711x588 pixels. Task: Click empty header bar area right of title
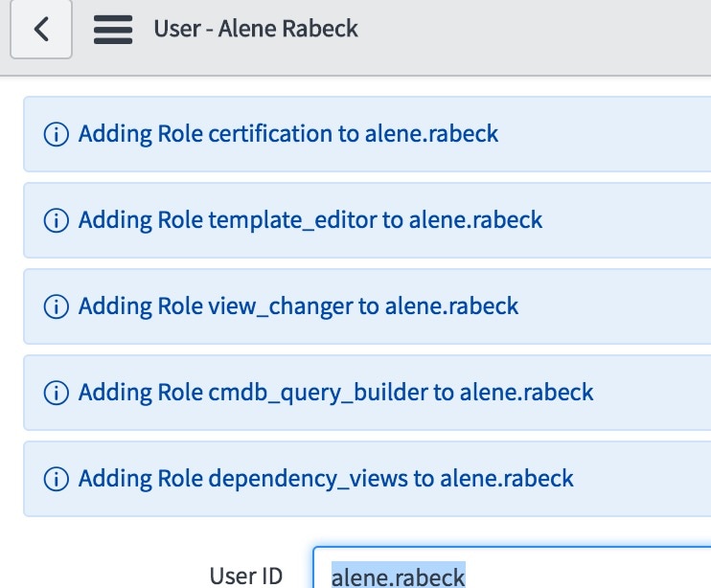tap(537, 30)
